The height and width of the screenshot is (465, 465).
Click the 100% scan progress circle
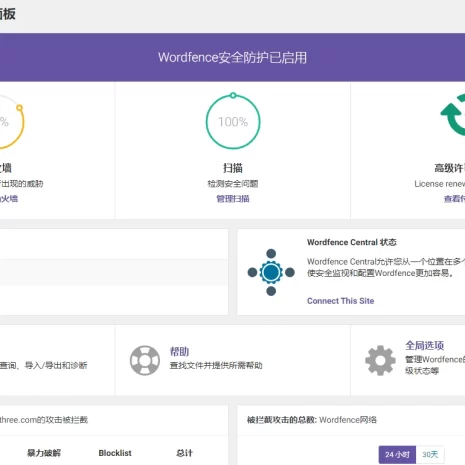(233, 121)
